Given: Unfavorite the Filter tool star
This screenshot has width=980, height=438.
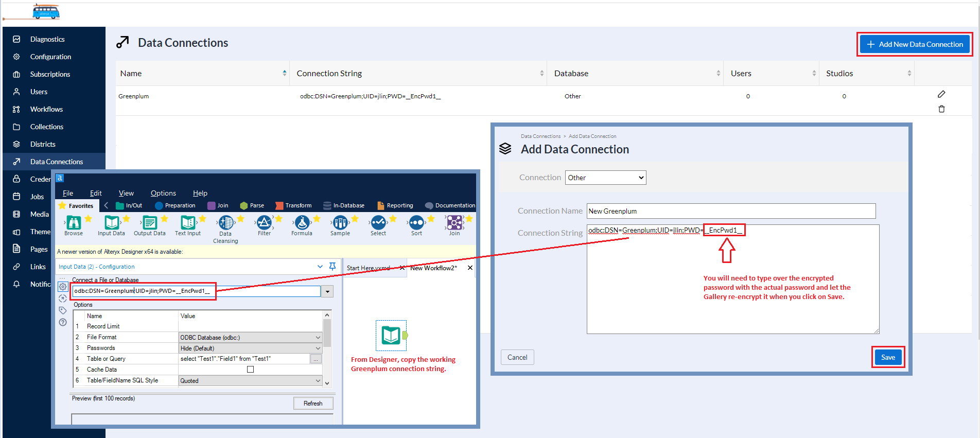Looking at the screenshot, I should (x=278, y=219).
